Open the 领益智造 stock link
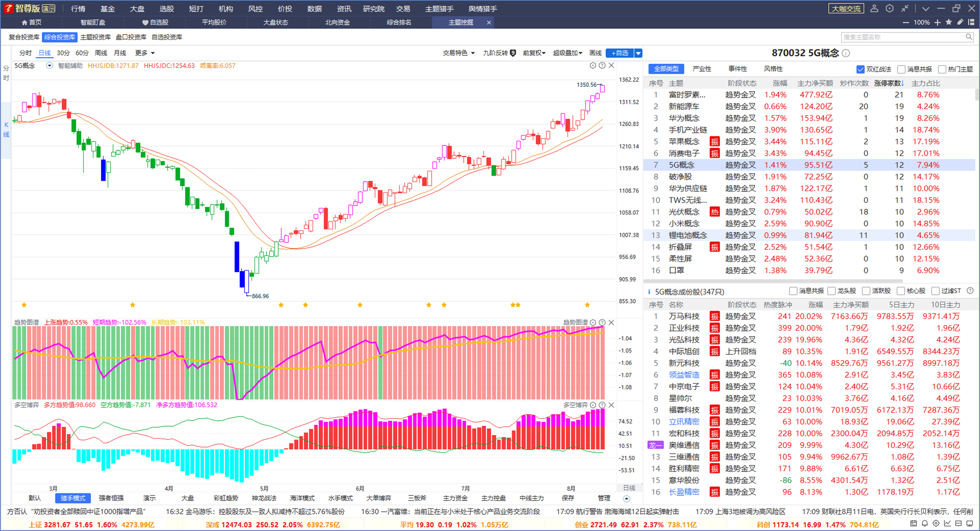Screen dimensions: 980x531 (684, 375)
